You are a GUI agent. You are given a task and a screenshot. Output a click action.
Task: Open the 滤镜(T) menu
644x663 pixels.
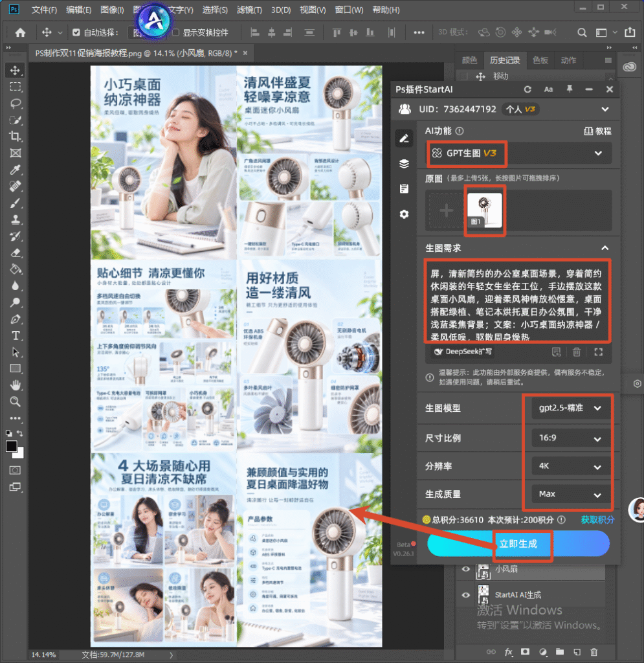249,10
